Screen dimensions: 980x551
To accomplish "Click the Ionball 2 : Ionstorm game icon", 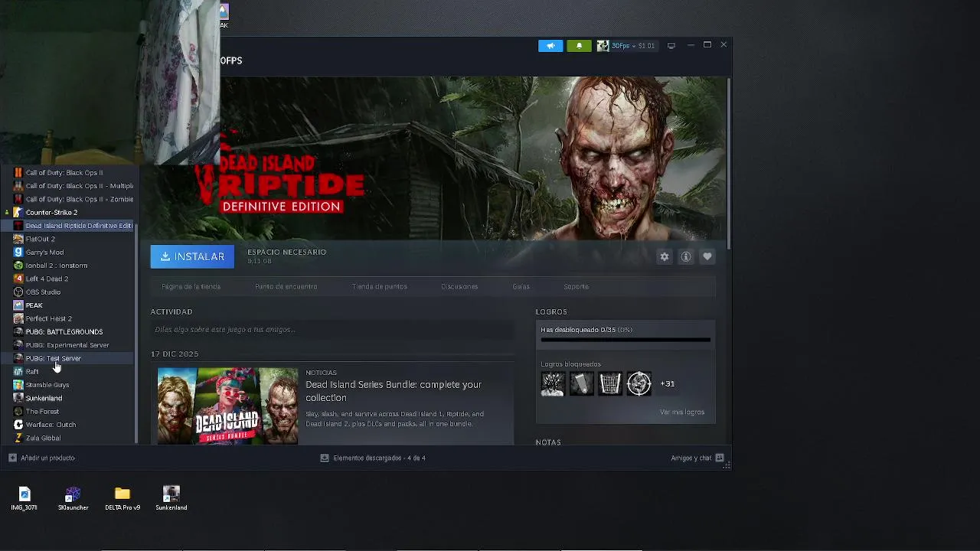I will [x=18, y=266].
